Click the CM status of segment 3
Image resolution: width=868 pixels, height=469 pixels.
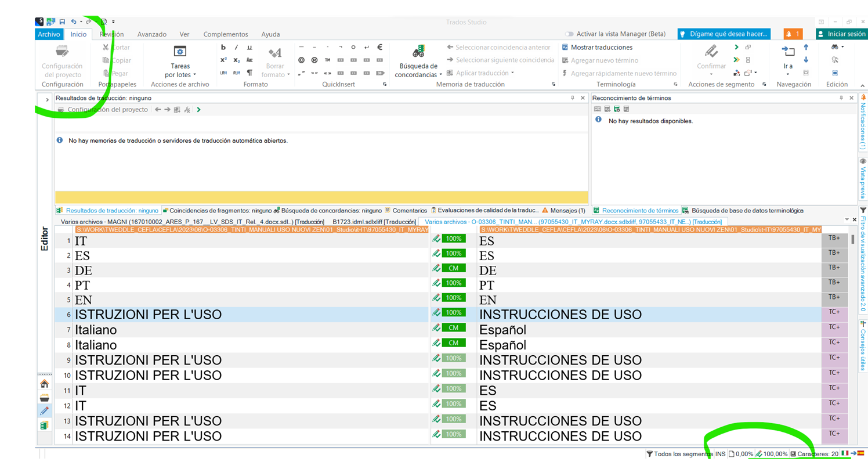point(454,268)
